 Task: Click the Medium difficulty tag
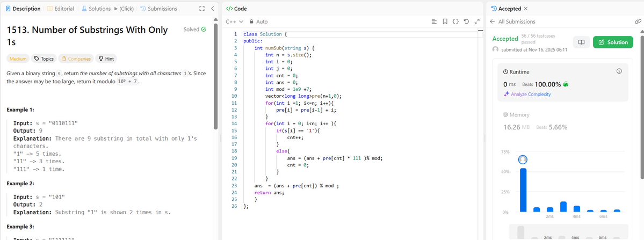point(18,59)
